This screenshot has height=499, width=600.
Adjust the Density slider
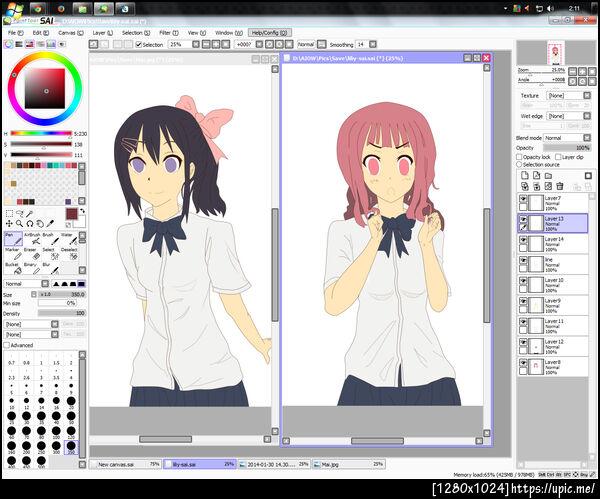tap(62, 313)
